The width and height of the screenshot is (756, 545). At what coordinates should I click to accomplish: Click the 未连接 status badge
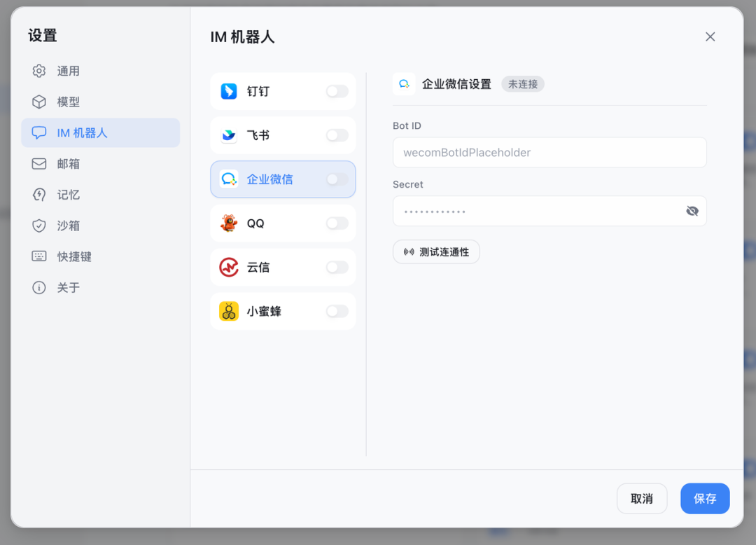(x=523, y=84)
